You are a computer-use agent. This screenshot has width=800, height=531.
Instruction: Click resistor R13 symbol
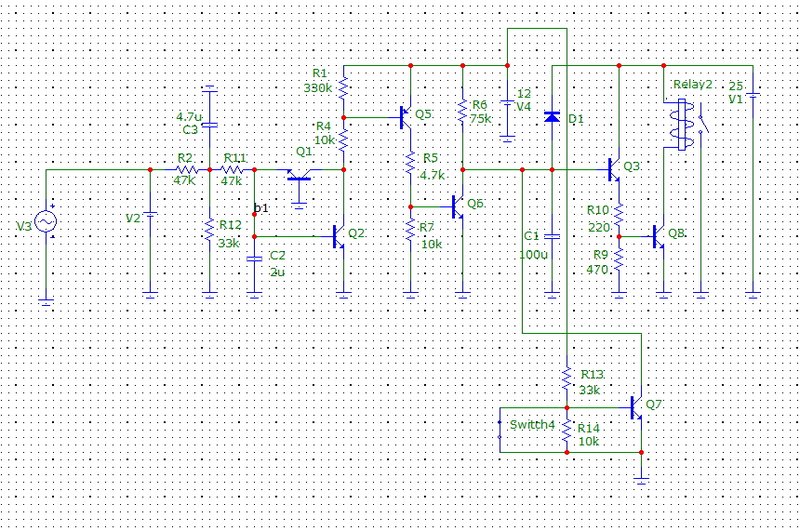pos(566,379)
